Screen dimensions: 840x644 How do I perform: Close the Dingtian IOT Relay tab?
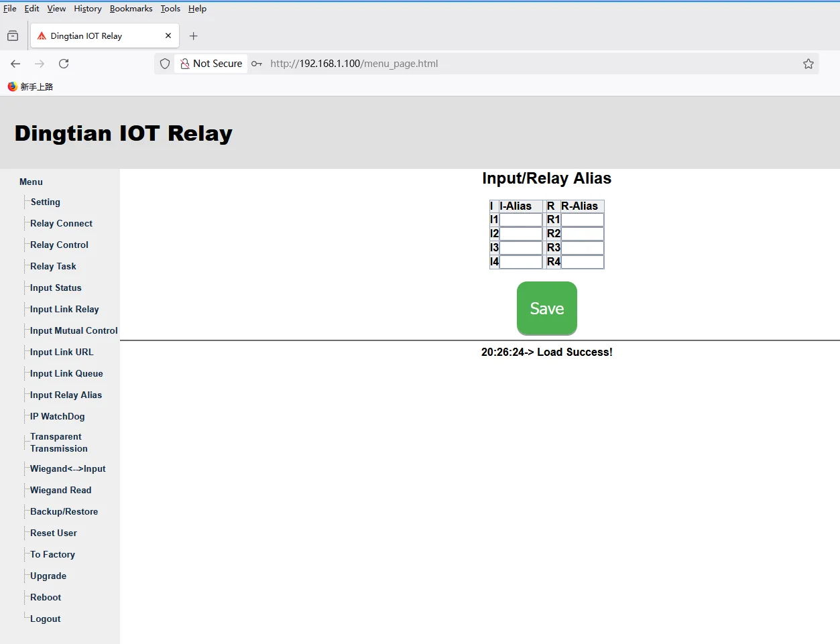coord(168,36)
